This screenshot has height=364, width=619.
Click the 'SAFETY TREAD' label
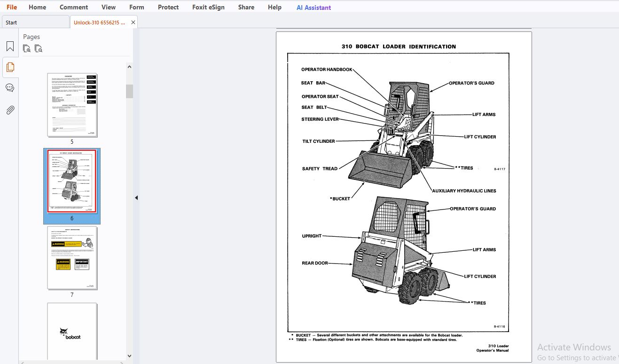(320, 169)
